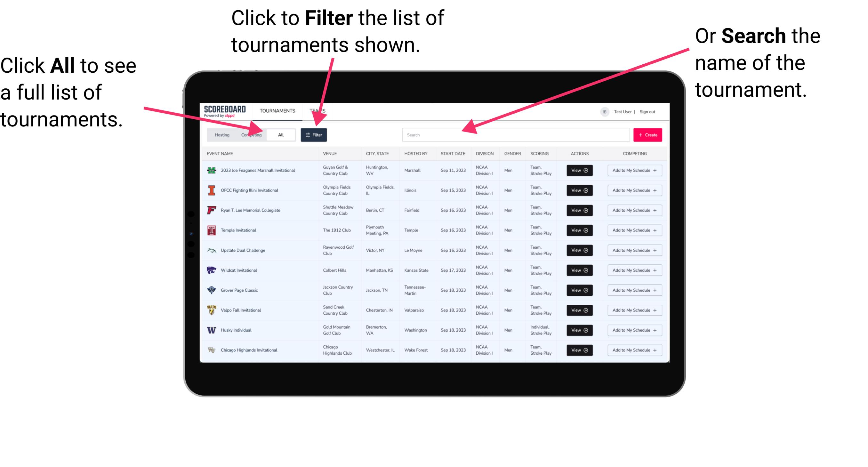Expand View details for Grover Page Classic
868x467 pixels.
click(579, 290)
